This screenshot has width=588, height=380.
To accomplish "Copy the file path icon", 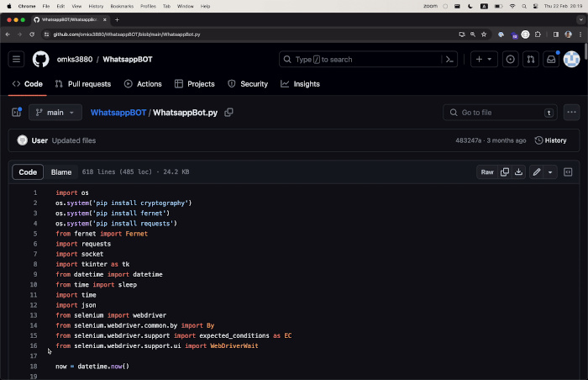I will [228, 113].
